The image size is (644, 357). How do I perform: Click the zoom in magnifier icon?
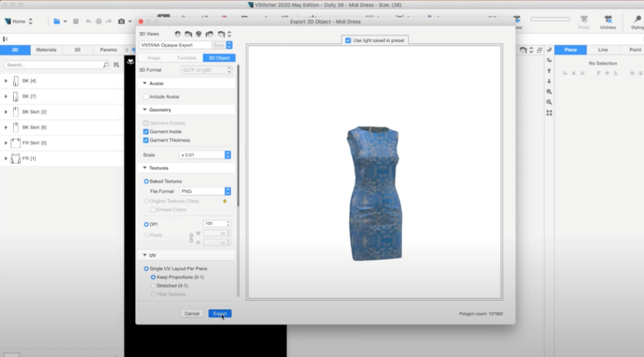(x=549, y=91)
